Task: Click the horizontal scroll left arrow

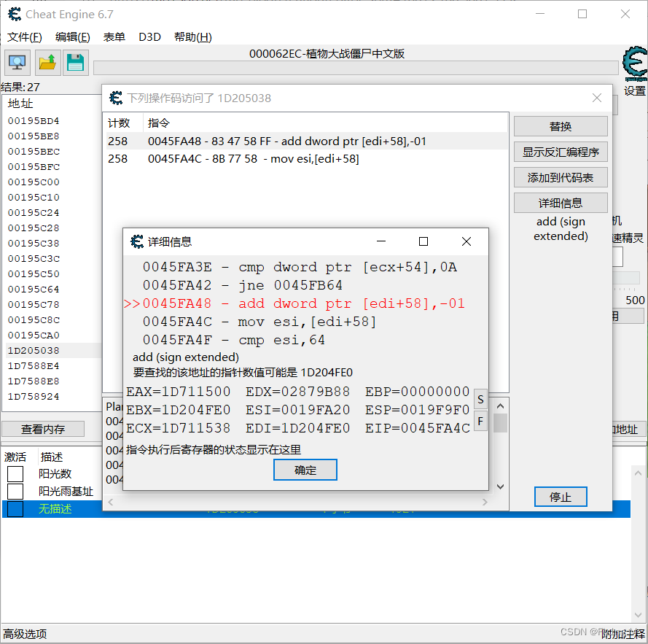Action: click(110, 502)
